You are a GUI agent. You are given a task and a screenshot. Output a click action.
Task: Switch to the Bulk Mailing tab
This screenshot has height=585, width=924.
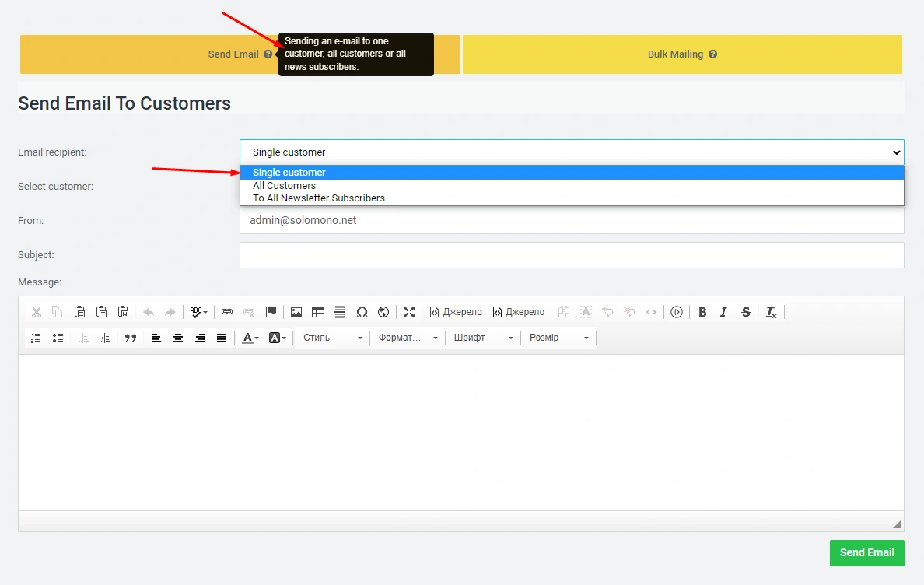(x=682, y=54)
